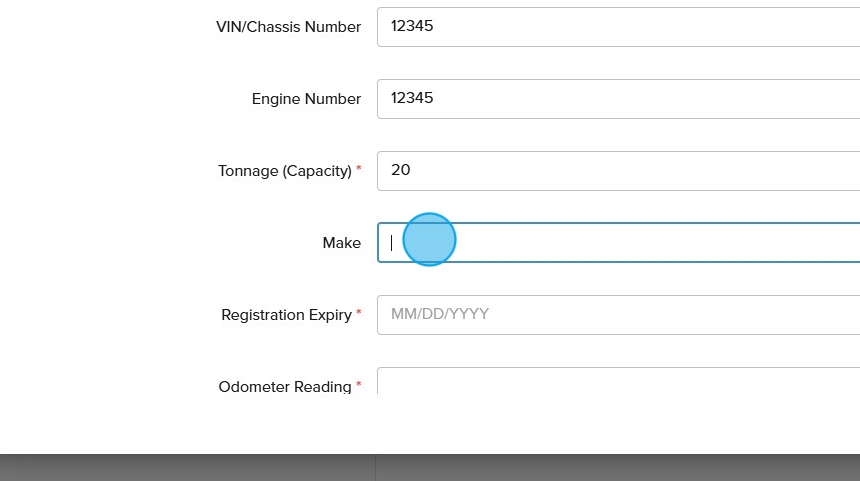Click the Tonnage (Capacity) field

pos(618,171)
